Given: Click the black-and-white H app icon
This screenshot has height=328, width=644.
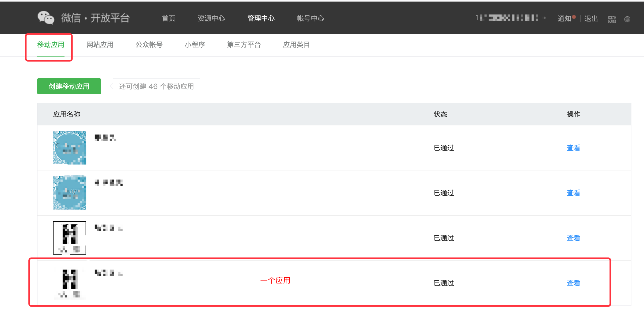Looking at the screenshot, I should coord(69,237).
